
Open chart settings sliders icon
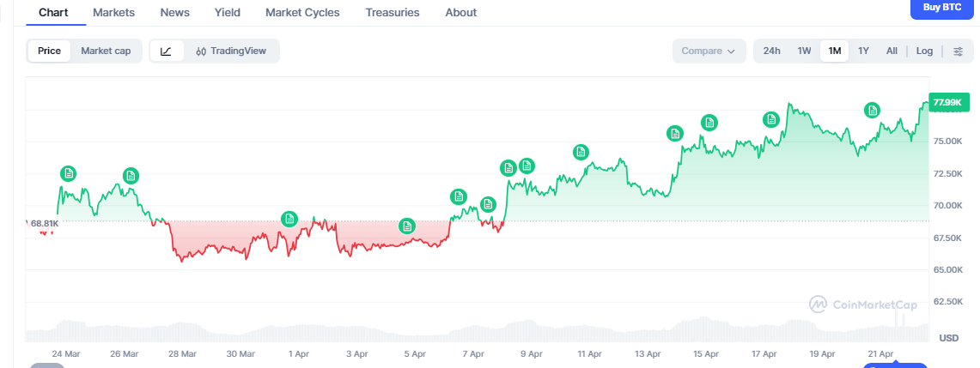pos(958,51)
